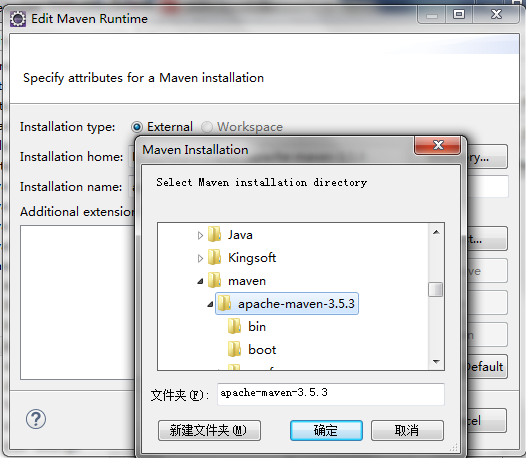Confirm with the 确定 button
Viewport: 526px width, 458px height.
(326, 430)
